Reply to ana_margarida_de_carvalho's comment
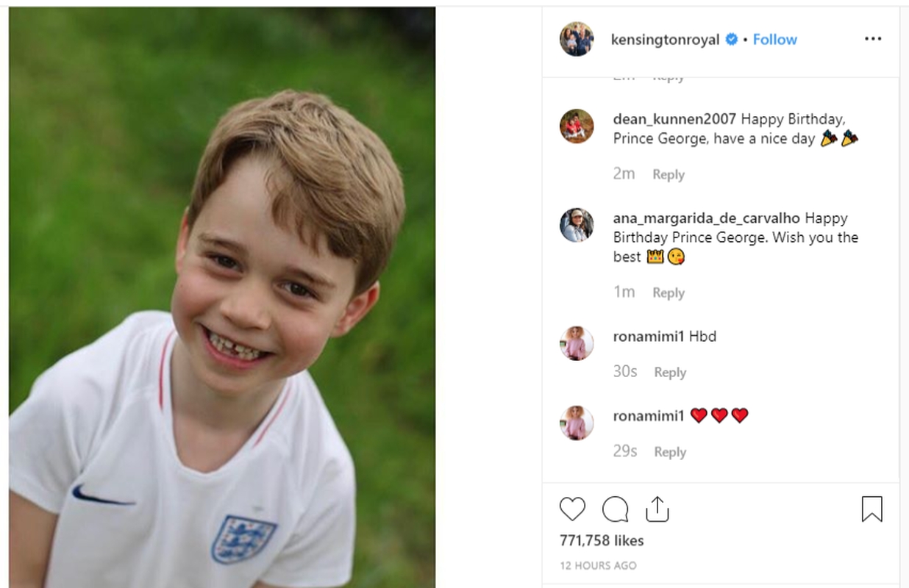This screenshot has height=588, width=909. [669, 293]
